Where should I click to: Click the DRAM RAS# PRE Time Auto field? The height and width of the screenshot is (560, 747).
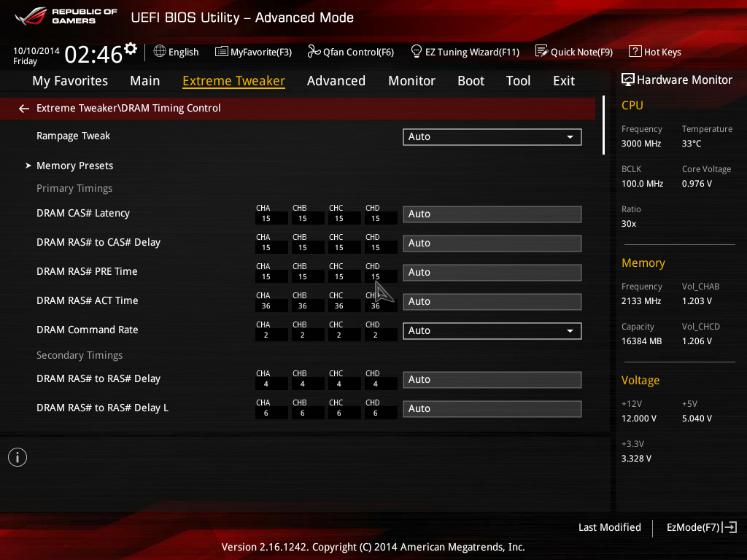(x=492, y=273)
